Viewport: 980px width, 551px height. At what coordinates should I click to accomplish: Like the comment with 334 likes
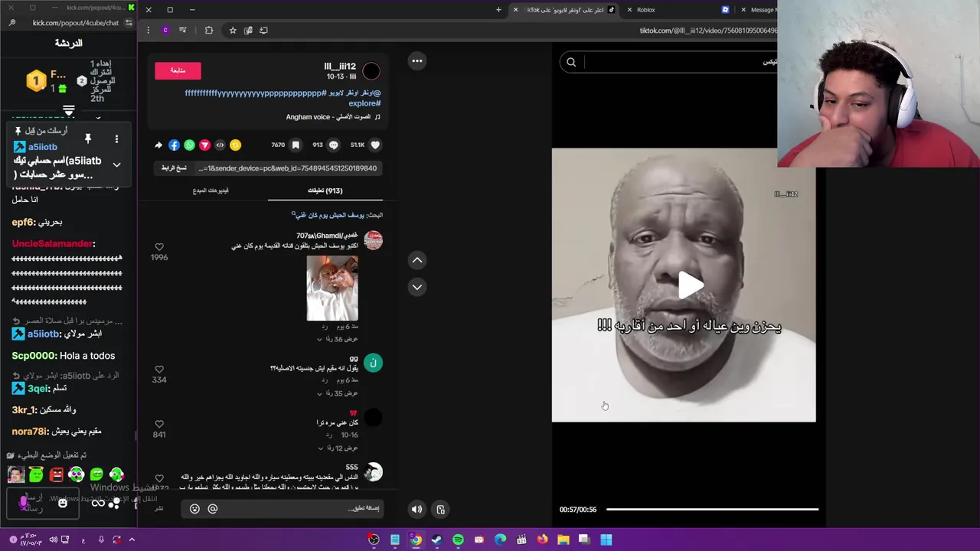pos(159,370)
